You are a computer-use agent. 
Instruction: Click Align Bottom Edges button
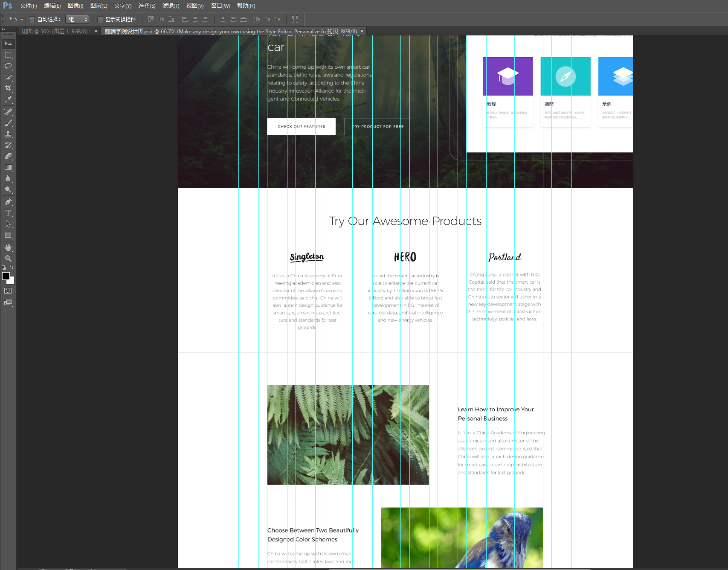coord(171,19)
